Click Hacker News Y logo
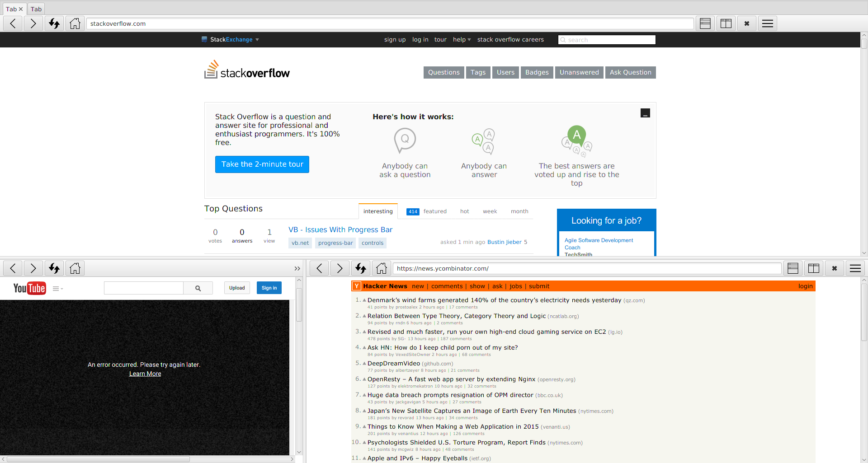Image resolution: width=868 pixels, height=463 pixels. [x=357, y=286]
